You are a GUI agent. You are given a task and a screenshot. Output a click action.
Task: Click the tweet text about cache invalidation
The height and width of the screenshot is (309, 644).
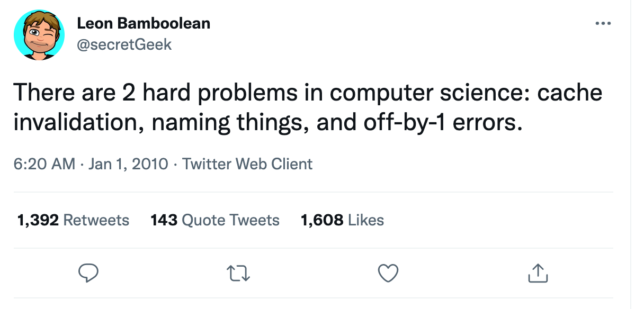coord(308,107)
